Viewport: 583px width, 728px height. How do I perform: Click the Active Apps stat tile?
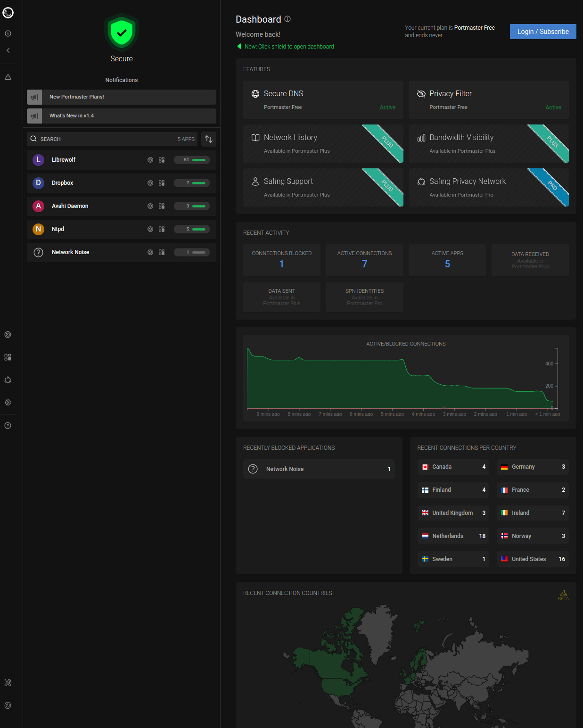447,260
